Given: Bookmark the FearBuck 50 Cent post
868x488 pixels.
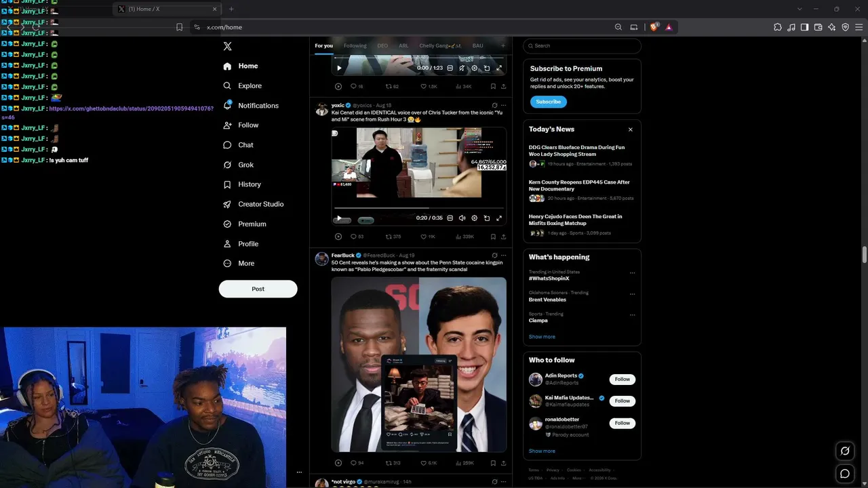Looking at the screenshot, I should click(x=493, y=463).
